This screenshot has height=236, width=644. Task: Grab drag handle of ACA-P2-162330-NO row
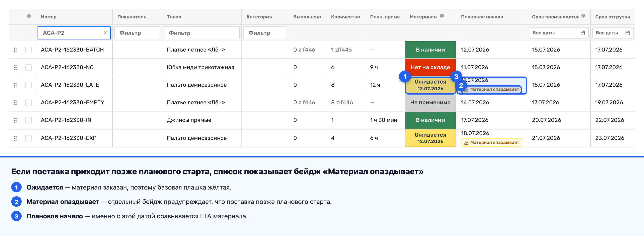click(15, 68)
